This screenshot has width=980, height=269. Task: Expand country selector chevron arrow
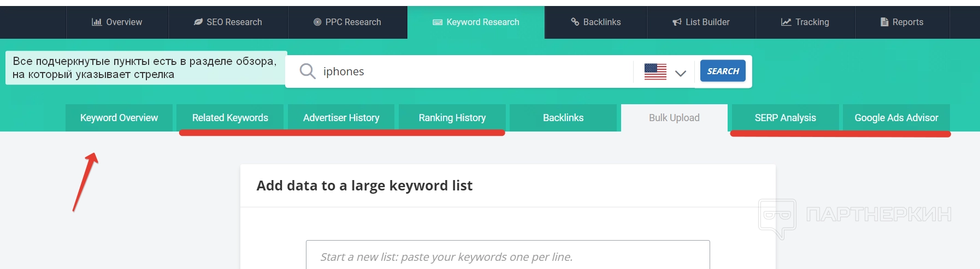click(x=681, y=73)
